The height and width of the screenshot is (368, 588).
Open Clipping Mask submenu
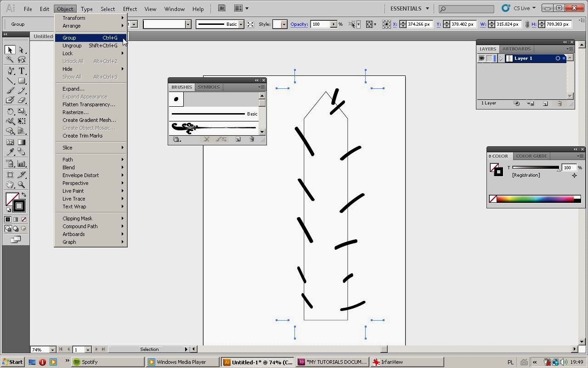[x=90, y=218]
